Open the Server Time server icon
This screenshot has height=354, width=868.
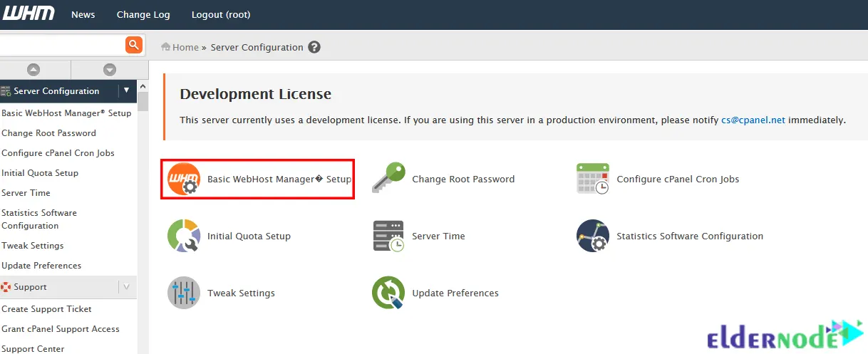point(389,236)
